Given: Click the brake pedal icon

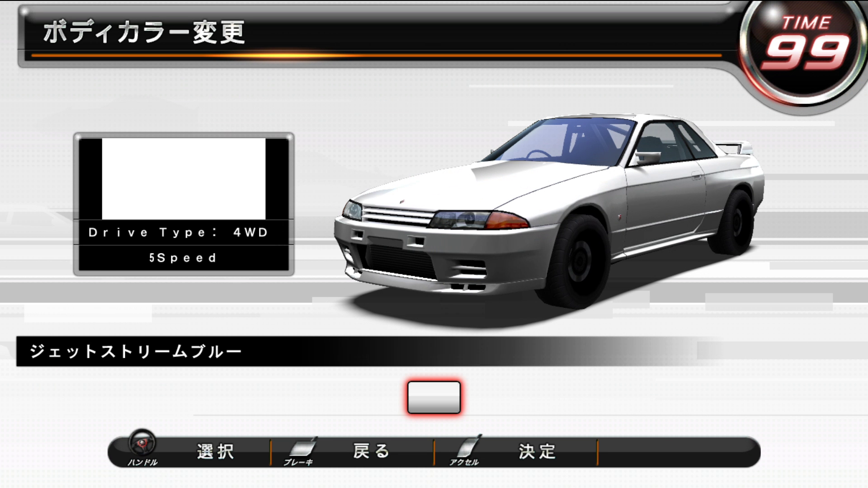Looking at the screenshot, I should (302, 447).
